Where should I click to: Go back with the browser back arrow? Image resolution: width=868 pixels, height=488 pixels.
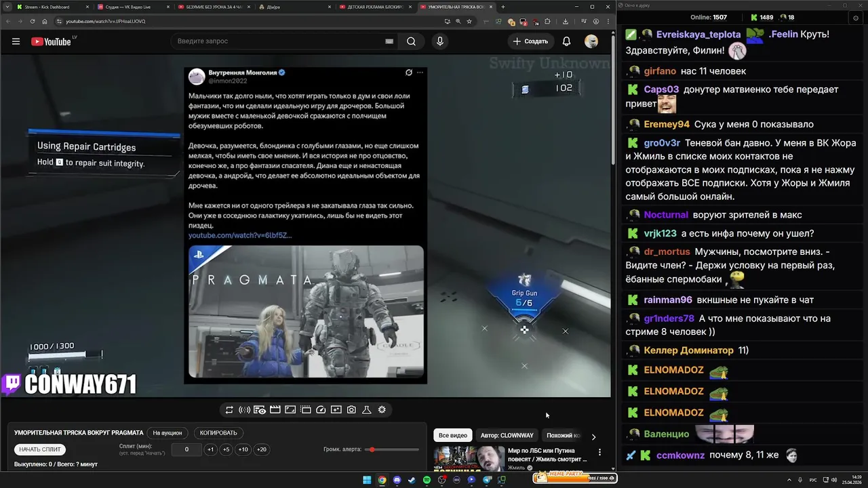click(7, 21)
